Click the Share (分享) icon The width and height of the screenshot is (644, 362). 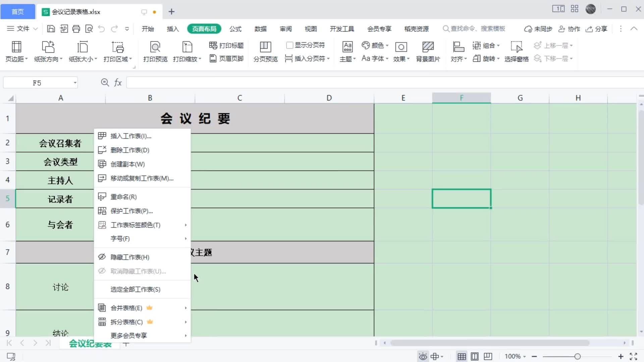596,29
